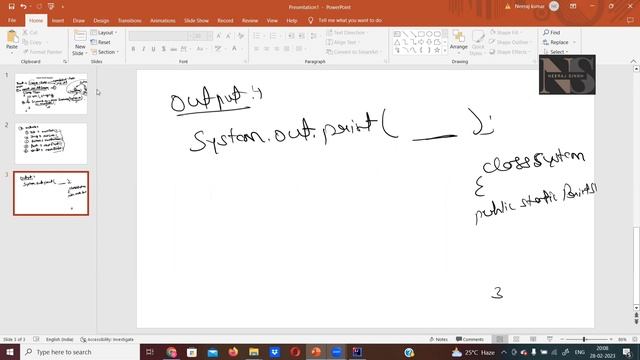
Task: Switch to Reading View in status bar
Action: [533, 339]
